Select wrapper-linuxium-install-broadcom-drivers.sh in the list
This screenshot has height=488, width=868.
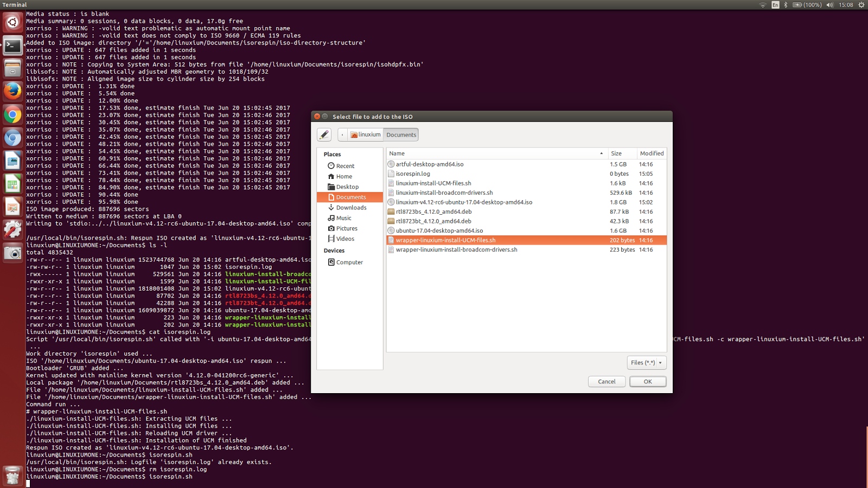(527, 249)
